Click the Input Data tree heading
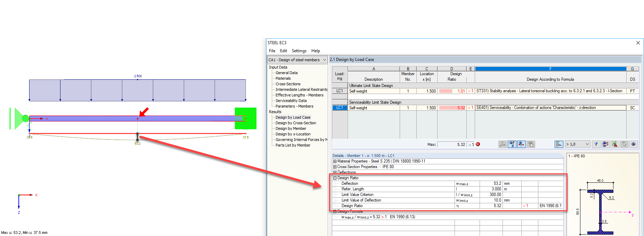644x236 pixels. pos(278,67)
